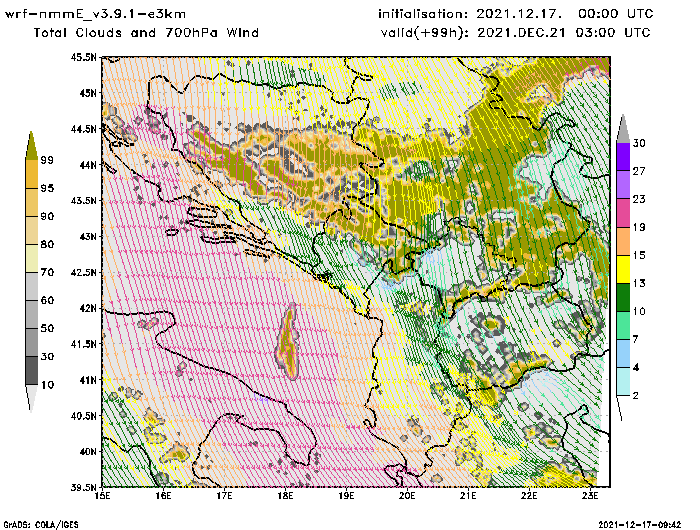This screenshot has height=530, width=700.
Task: Click the model name 'wrf-nmmE_v3.9.1-e3km' title
Action: click(x=95, y=14)
